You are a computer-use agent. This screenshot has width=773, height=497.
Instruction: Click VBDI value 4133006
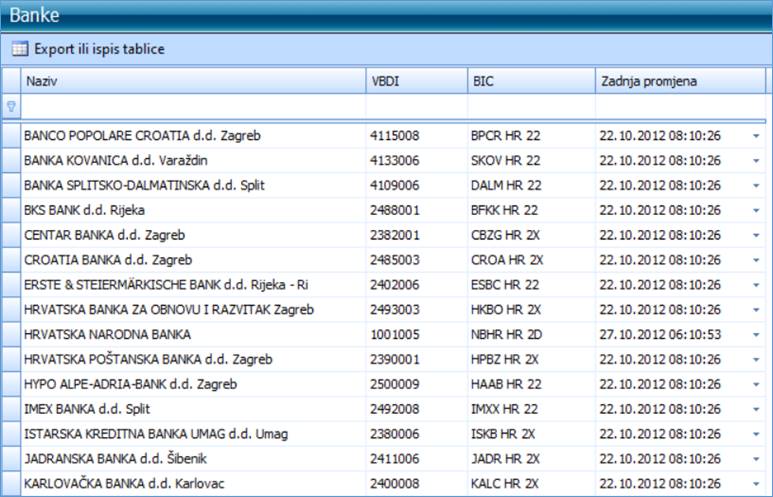[394, 160]
